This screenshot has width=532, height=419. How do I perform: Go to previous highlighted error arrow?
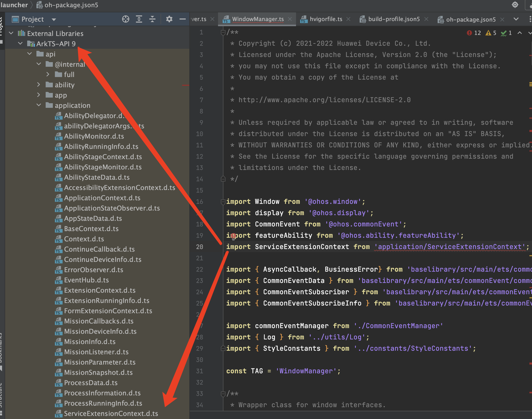point(520,33)
